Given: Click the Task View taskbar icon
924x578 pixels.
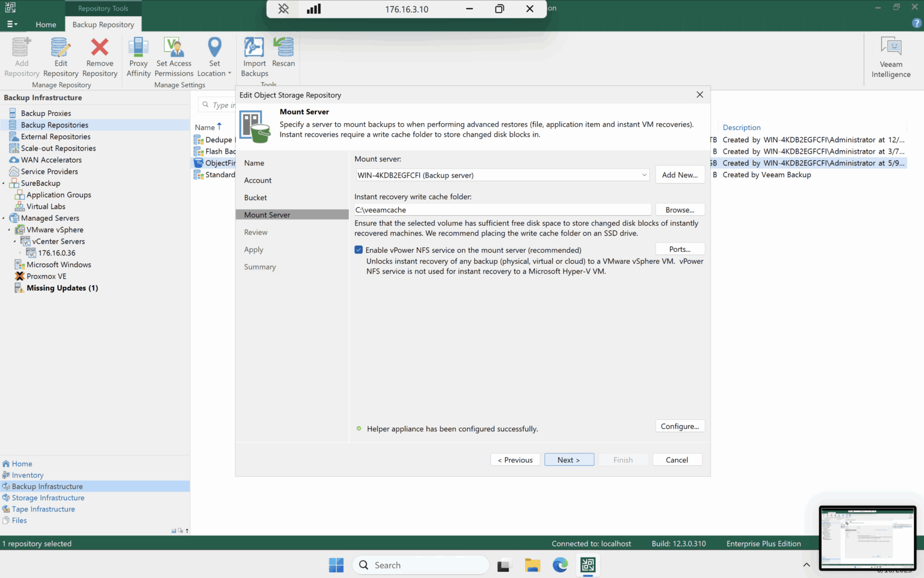Looking at the screenshot, I should (504, 565).
